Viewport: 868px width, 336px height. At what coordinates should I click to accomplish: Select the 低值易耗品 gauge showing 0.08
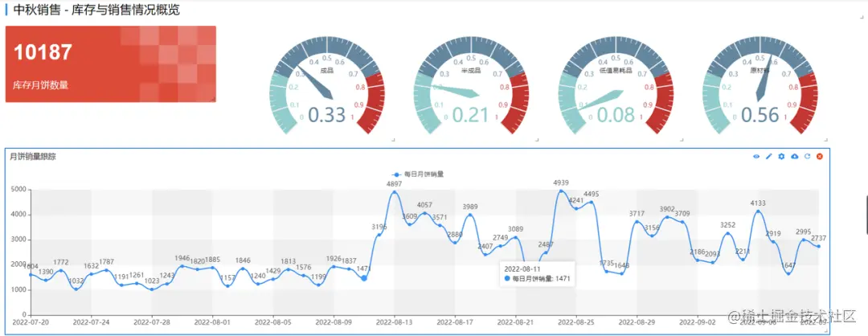pos(616,86)
